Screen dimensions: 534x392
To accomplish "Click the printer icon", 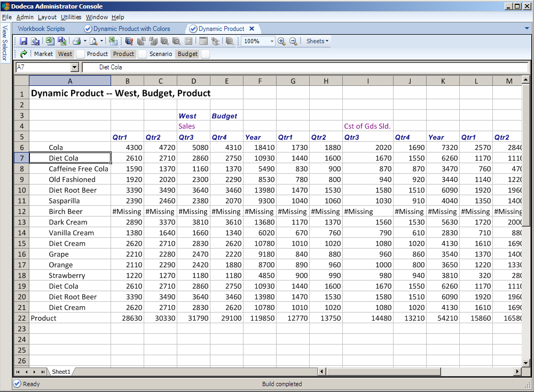I will 76,41.
